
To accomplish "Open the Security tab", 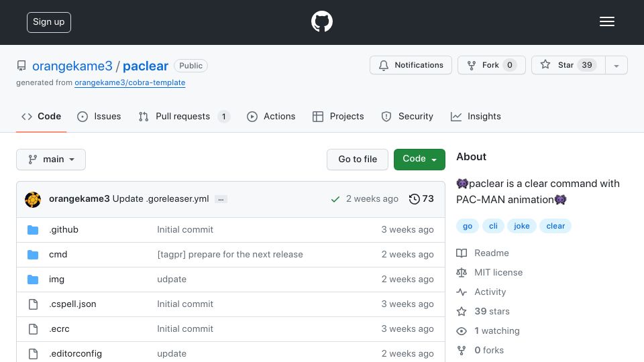I will click(x=407, y=117).
